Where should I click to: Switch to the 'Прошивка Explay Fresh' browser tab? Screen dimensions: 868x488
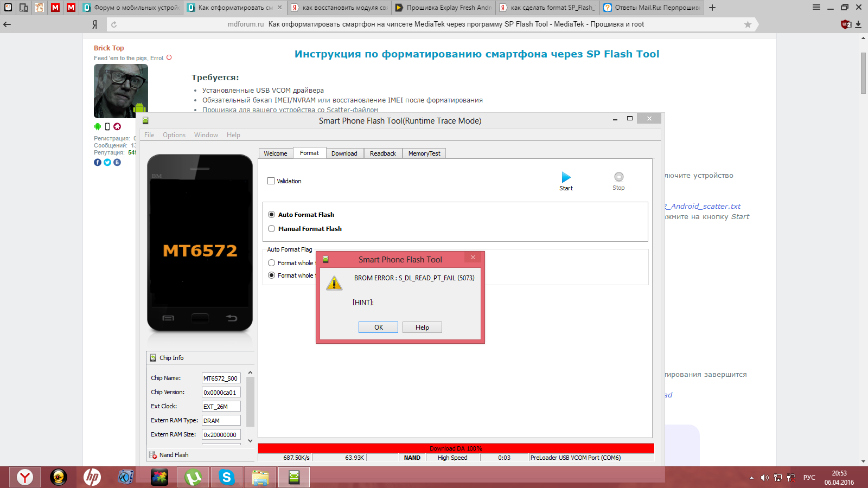pos(444,8)
